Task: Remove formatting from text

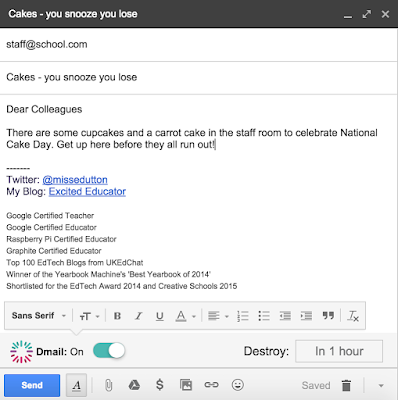Action: point(353,316)
